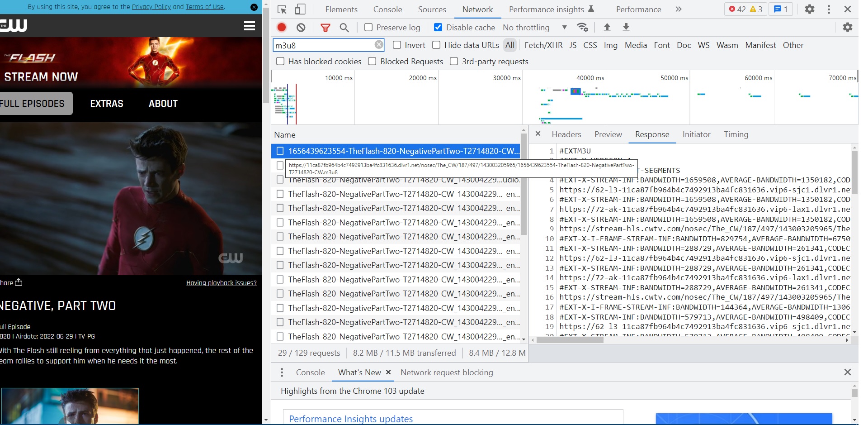Click the inspect element picker icon
Viewport: 868px width, 425px height.
click(x=282, y=10)
